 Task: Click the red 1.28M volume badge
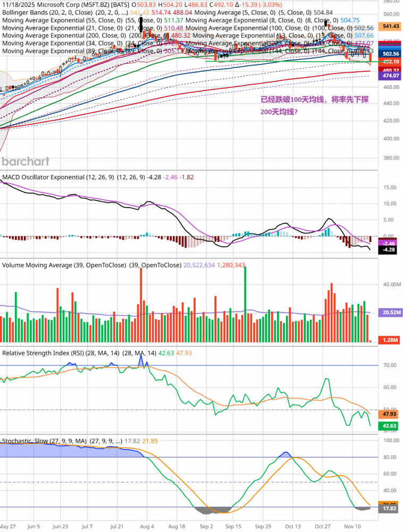tap(390, 340)
